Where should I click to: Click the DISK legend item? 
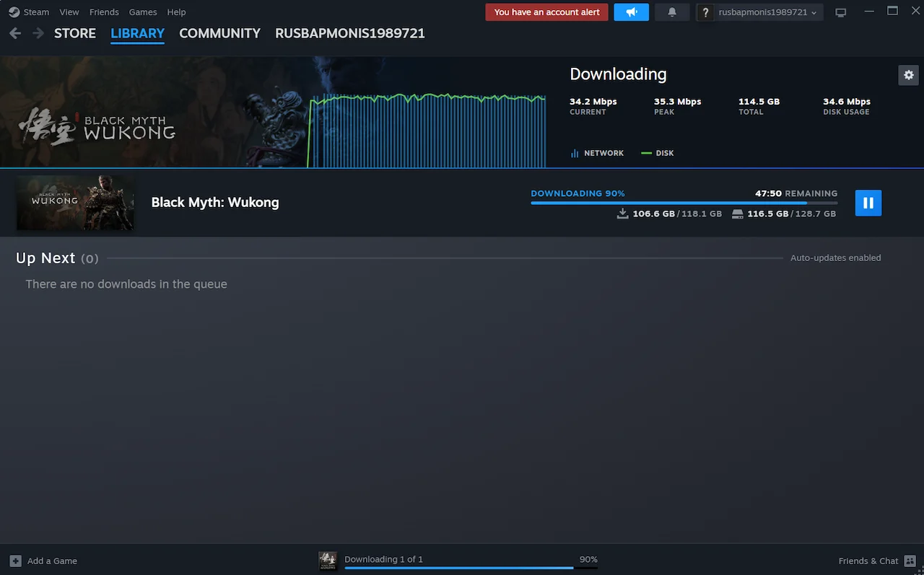pyautogui.click(x=657, y=153)
